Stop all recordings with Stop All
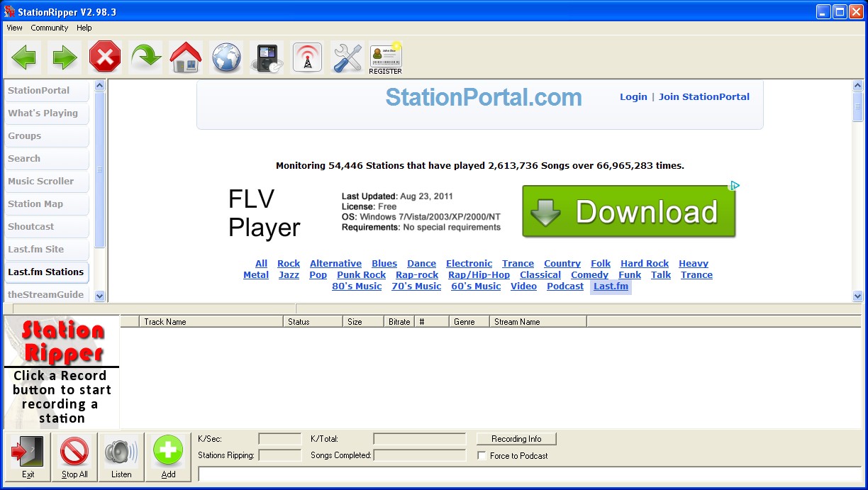This screenshot has height=490, width=868. tap(74, 457)
